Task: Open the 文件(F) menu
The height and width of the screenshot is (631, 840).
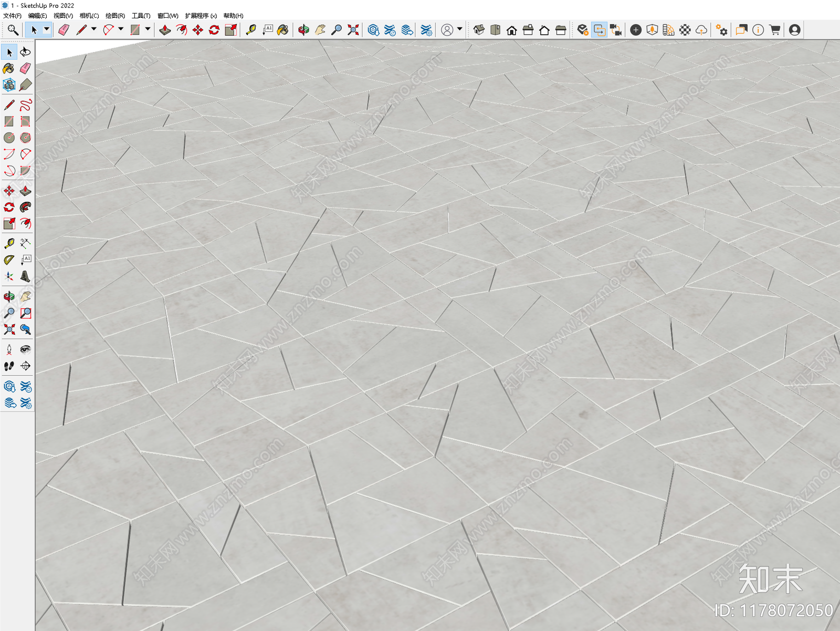Action: pyautogui.click(x=13, y=16)
